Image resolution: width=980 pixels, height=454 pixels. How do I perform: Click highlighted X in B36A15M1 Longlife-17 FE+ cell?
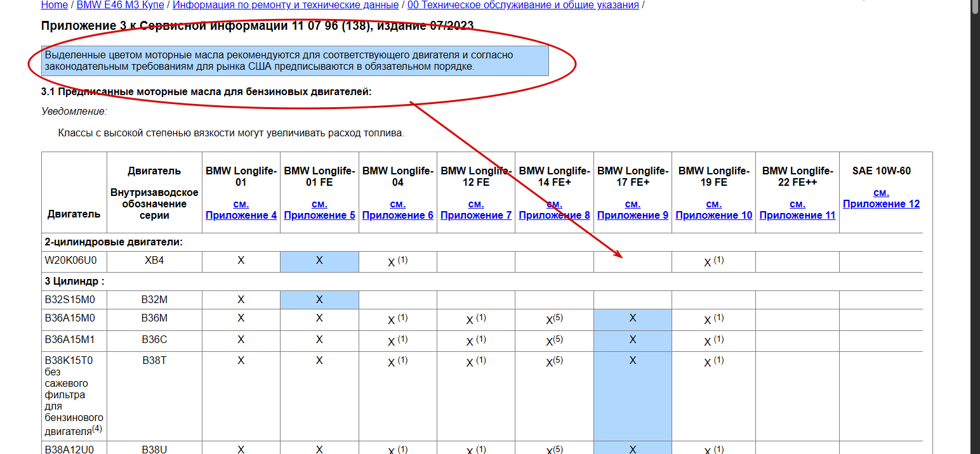click(633, 340)
